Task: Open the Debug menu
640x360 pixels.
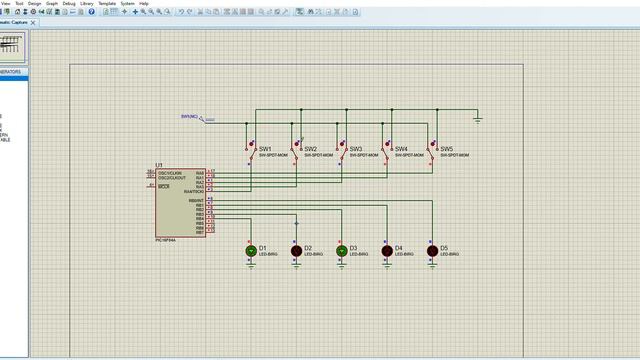Action: [x=69, y=3]
